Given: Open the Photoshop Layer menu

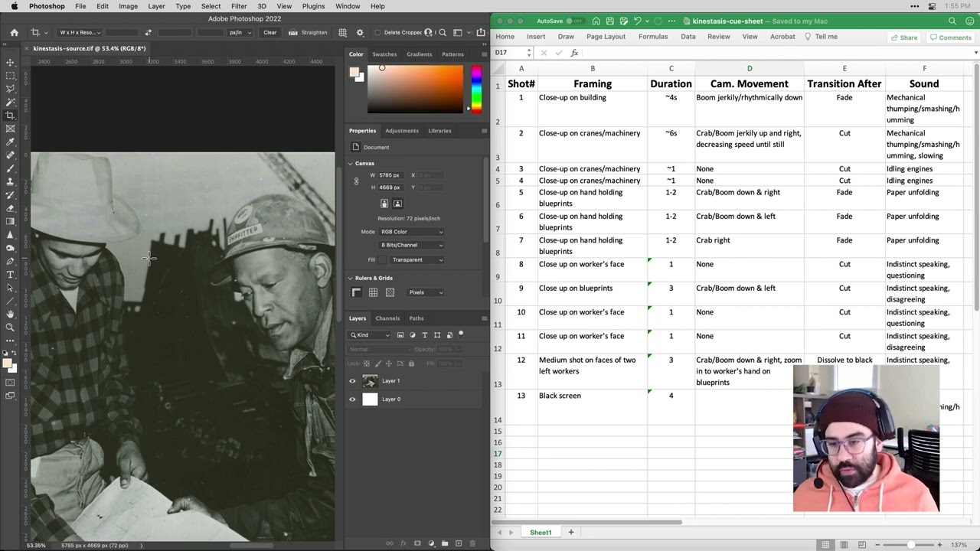Looking at the screenshot, I should coord(156,6).
